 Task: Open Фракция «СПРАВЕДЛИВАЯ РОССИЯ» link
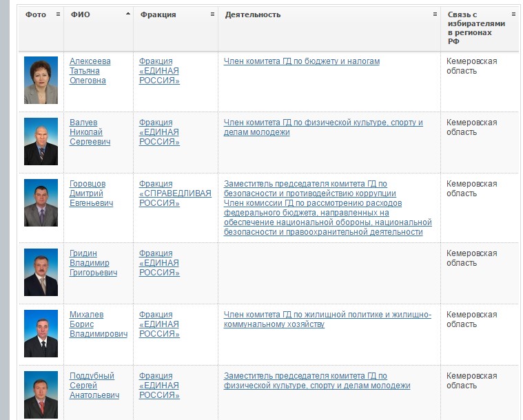pos(175,193)
